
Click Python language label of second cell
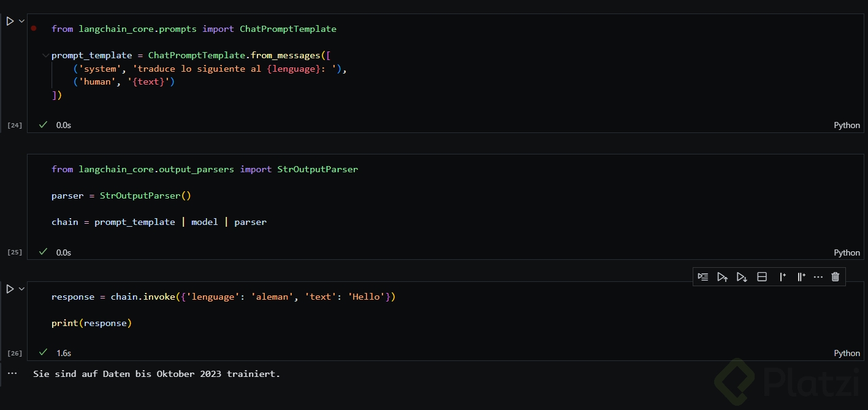coord(847,252)
